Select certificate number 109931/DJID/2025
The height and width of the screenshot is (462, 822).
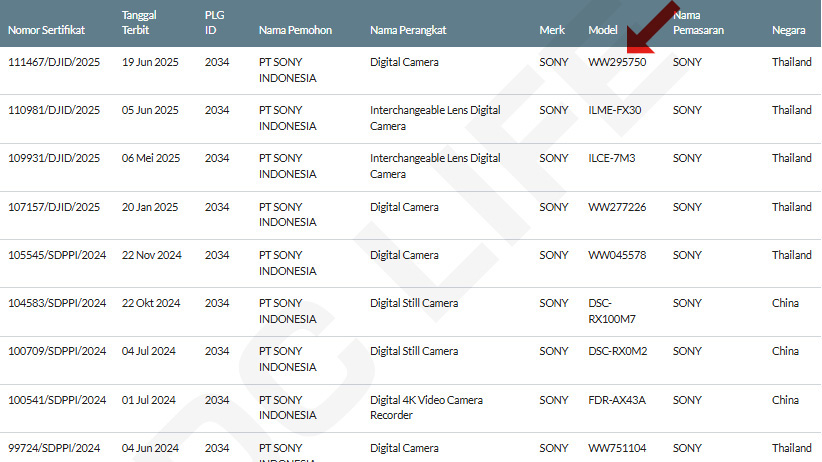54,158
